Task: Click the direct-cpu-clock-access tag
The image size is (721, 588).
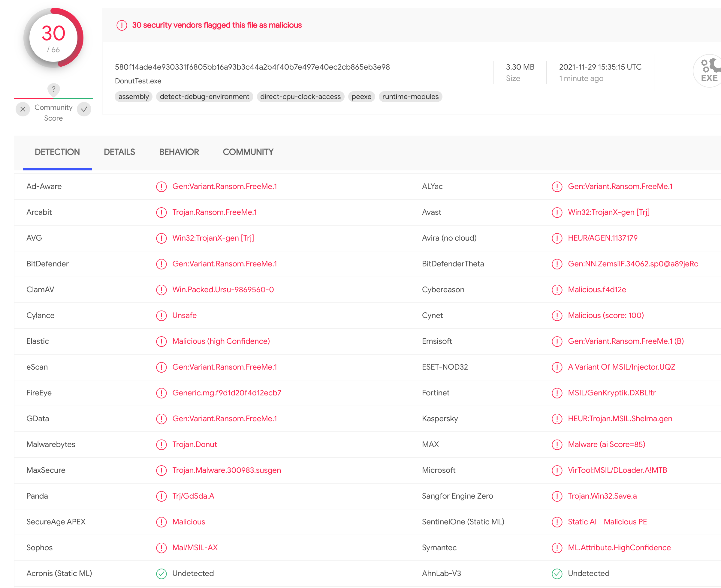Action: (x=300, y=97)
